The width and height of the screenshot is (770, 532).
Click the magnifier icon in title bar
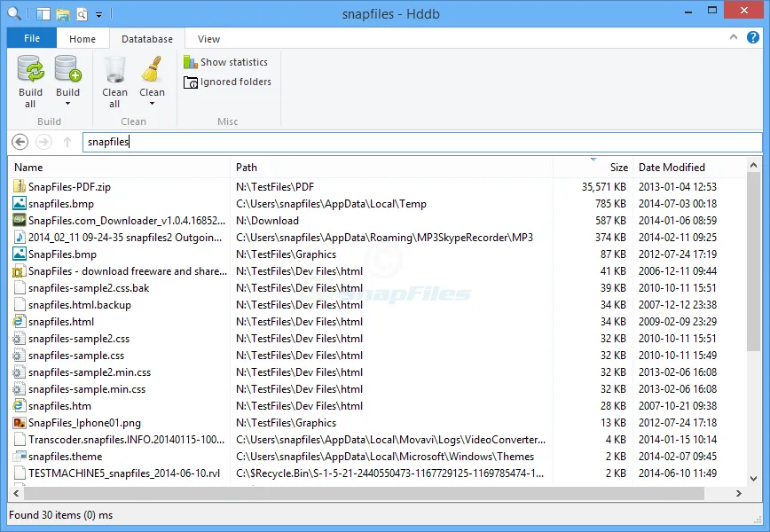[14, 13]
